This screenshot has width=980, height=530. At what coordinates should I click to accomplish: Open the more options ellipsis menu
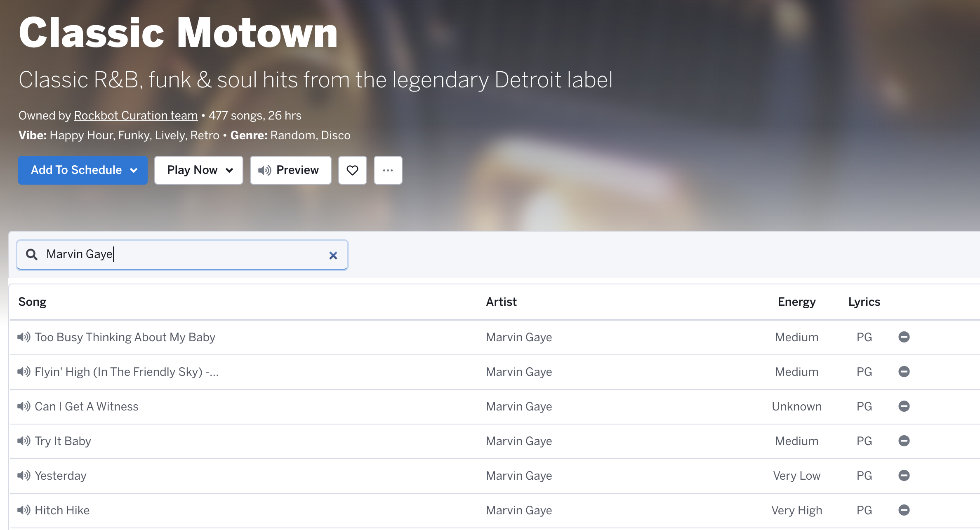[388, 170]
